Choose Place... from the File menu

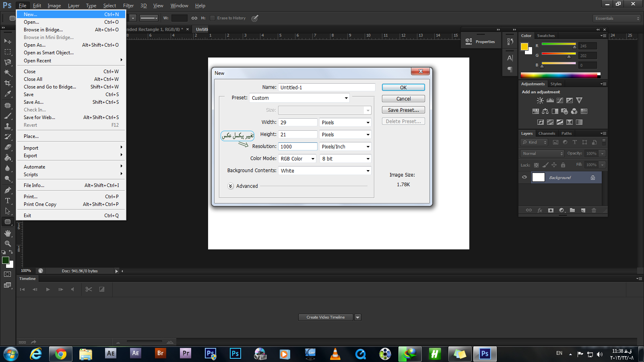point(71,136)
